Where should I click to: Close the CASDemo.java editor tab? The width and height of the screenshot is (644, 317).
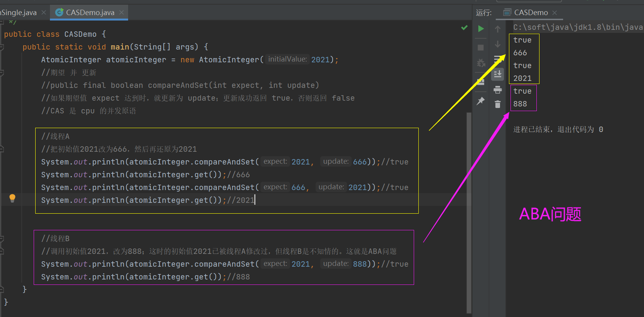122,12
